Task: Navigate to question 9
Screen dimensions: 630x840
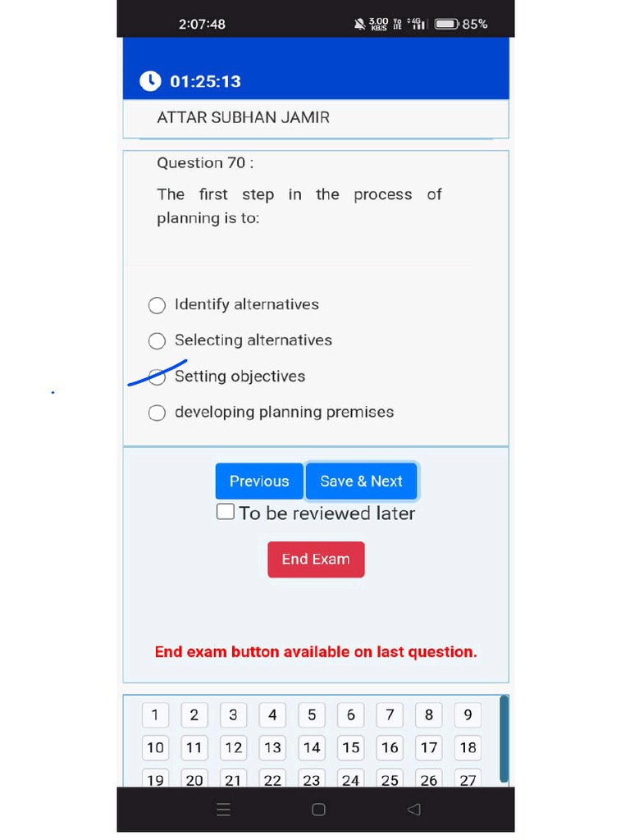Action: point(468,715)
